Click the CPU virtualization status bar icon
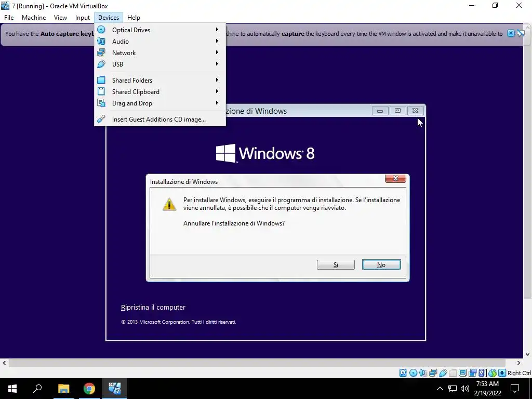532x399 pixels. tap(483, 373)
